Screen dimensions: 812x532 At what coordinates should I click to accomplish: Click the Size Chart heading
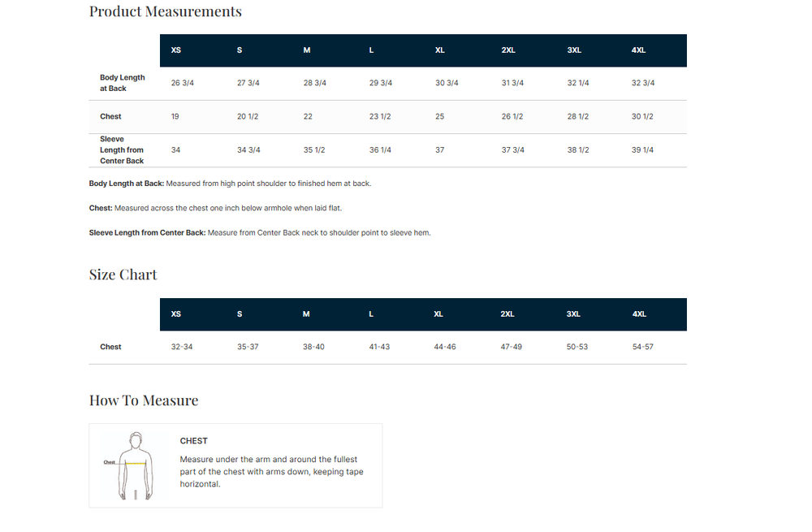(x=123, y=275)
